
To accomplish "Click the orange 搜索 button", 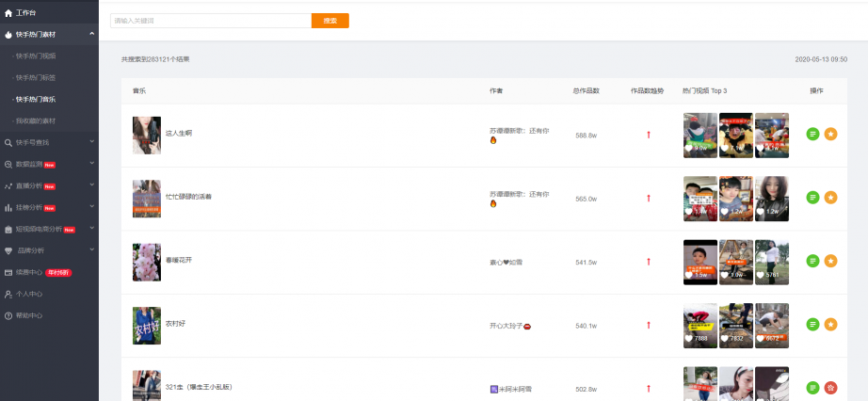I will [x=330, y=21].
